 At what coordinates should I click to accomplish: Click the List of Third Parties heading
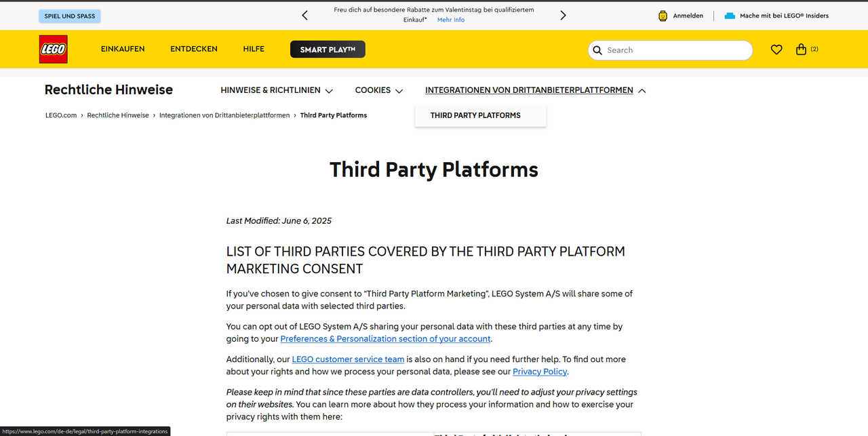click(426, 260)
